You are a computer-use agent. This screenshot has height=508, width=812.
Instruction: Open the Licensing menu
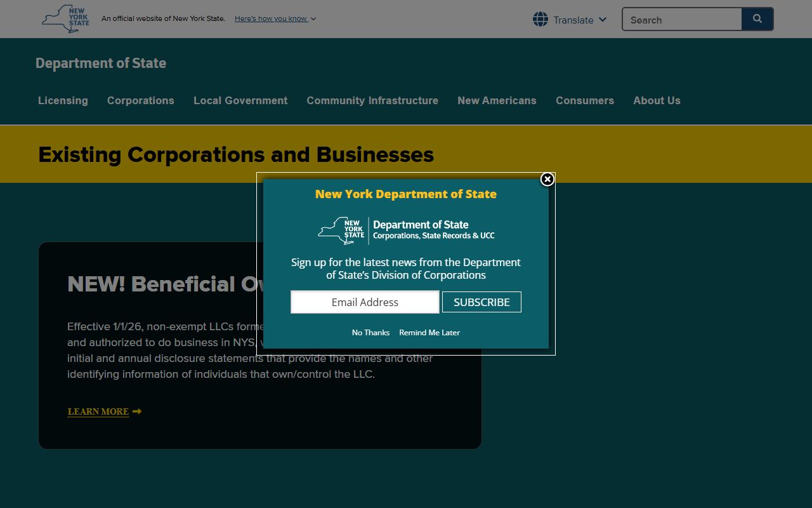63,100
